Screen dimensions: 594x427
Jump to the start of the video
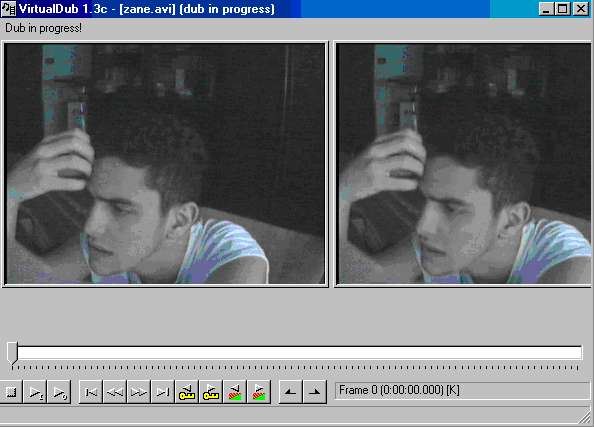coord(91,392)
